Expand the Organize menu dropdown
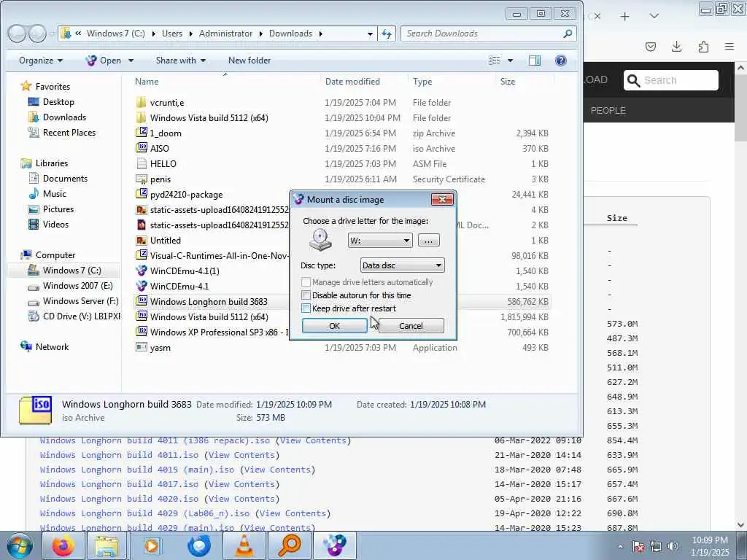Screen dimensions: 747x560 pyautogui.click(x=41, y=61)
